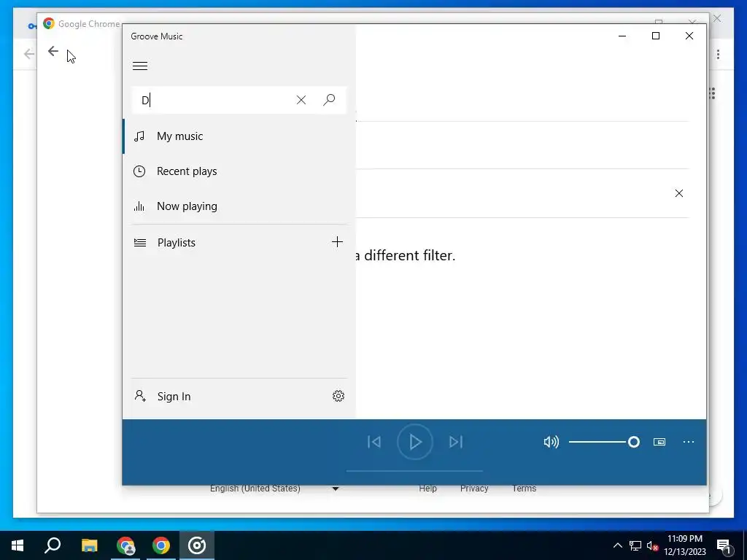Image resolution: width=747 pixels, height=560 pixels.
Task: Close the Groove Music window
Action: [689, 36]
